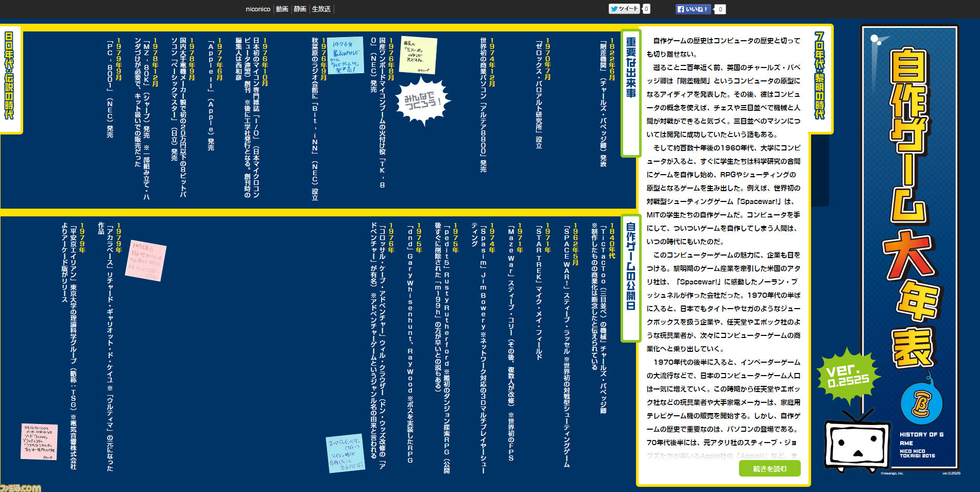Select the 1840年代 TicTacToe entry
Screen dimensions: 980x492
tap(603, 318)
